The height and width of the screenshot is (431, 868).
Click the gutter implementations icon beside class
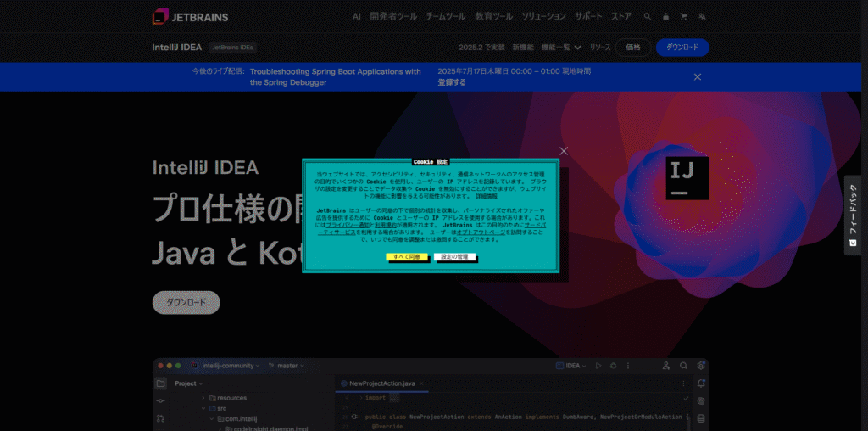(x=354, y=417)
